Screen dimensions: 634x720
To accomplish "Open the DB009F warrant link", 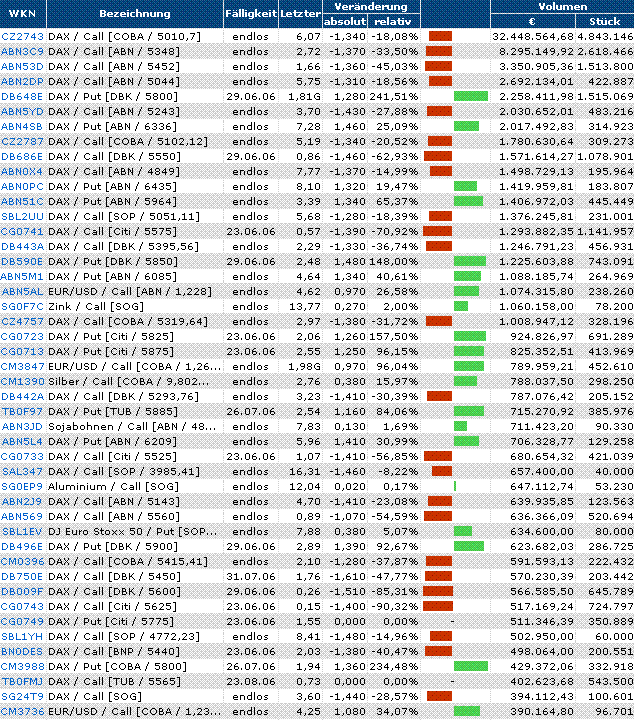I will click(22, 591).
